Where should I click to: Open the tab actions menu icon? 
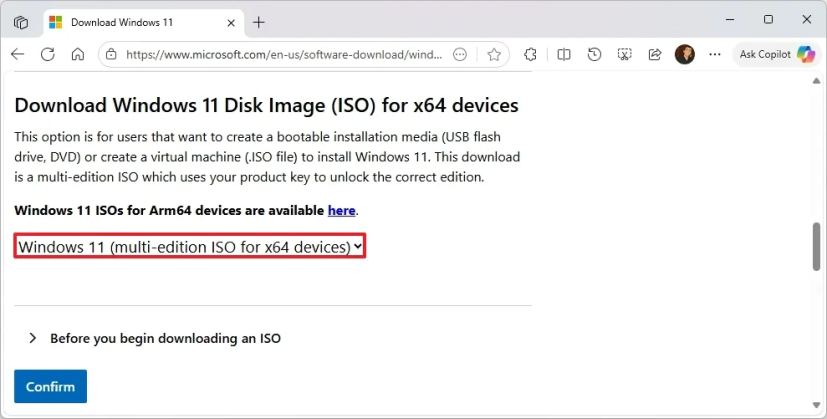click(20, 21)
